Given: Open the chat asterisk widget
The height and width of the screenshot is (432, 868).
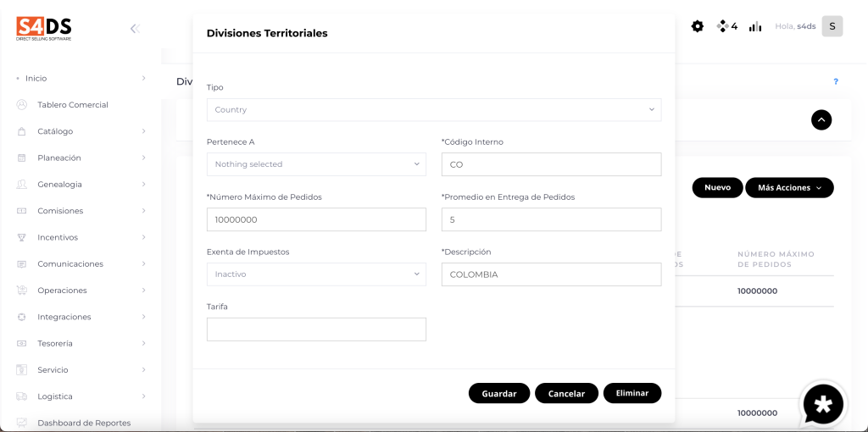Looking at the screenshot, I should click(x=823, y=404).
